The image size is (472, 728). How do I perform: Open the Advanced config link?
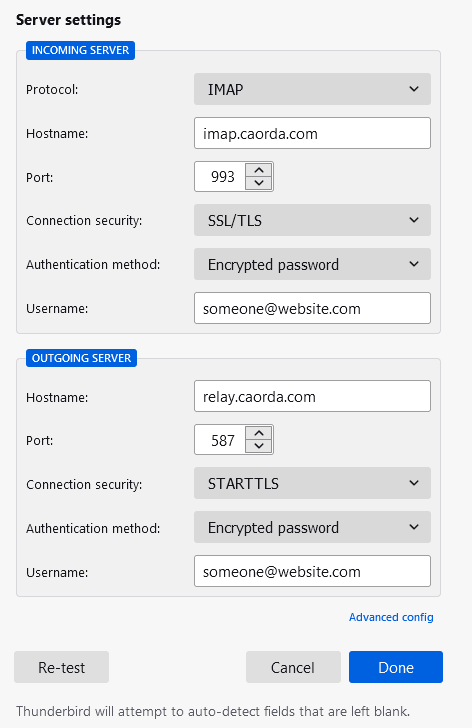tap(391, 617)
